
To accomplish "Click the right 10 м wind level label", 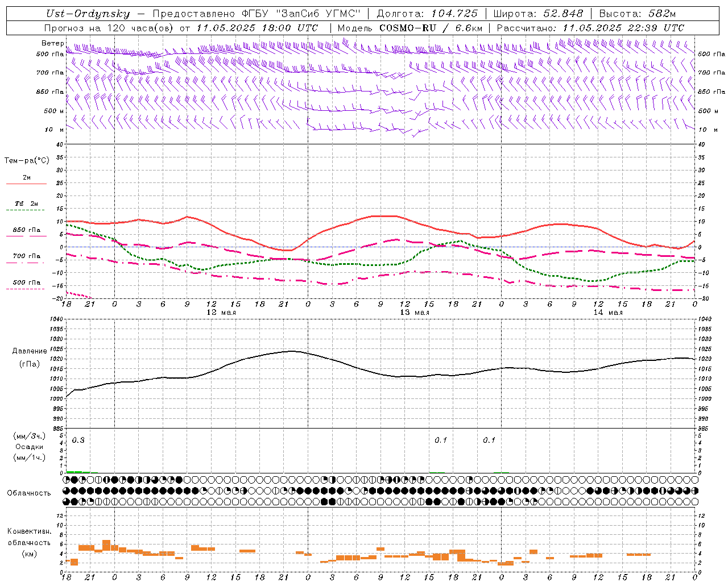I will coord(707,130).
